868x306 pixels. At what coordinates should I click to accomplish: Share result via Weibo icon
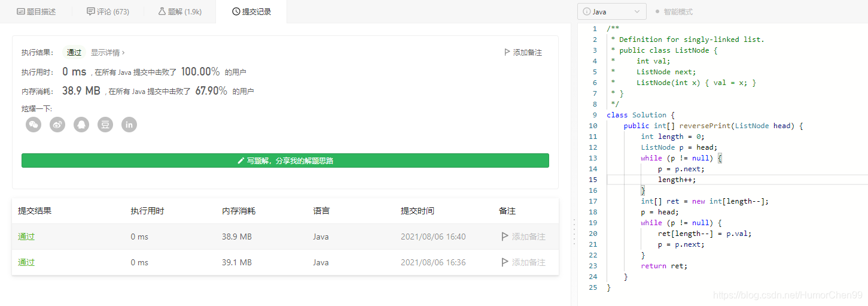(x=57, y=125)
